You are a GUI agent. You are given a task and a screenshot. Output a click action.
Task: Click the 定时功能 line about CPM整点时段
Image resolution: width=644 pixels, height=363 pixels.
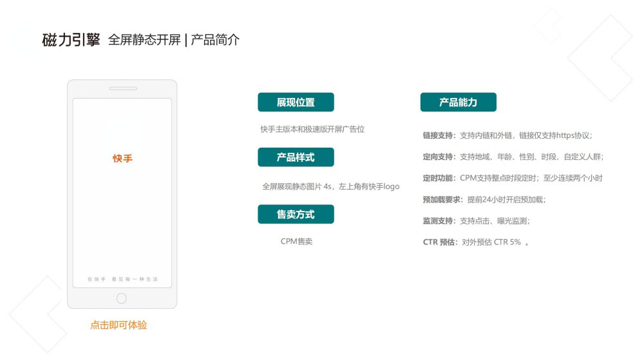513,179
